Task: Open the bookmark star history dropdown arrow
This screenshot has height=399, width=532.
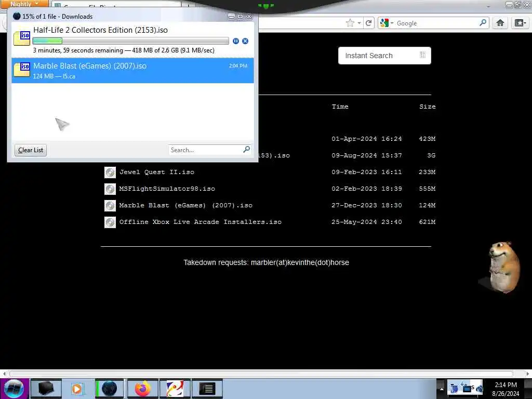Action: [359, 23]
